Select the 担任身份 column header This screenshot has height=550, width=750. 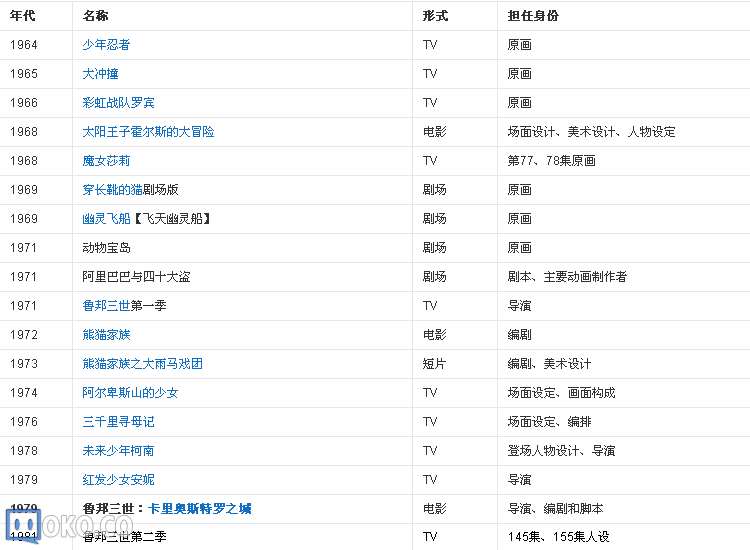point(533,16)
